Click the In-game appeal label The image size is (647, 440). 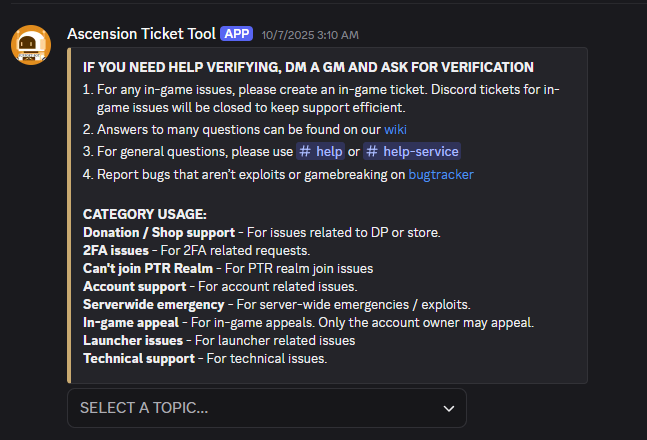[130, 322]
